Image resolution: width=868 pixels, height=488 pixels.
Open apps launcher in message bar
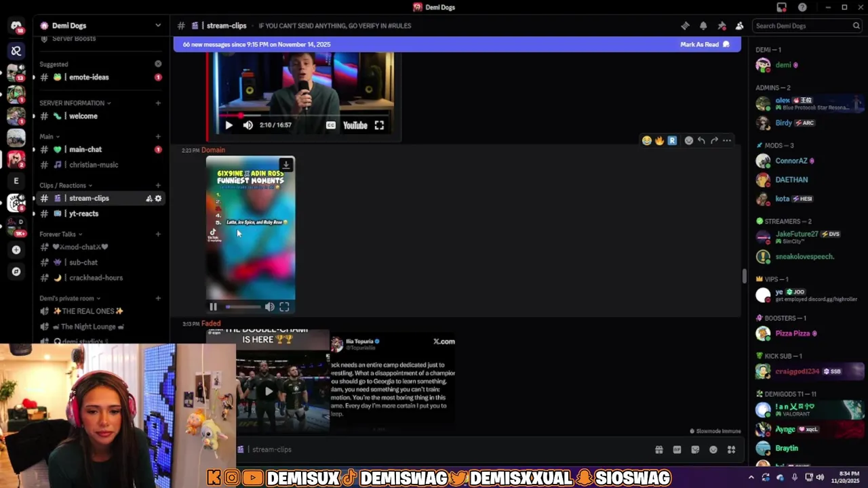pyautogui.click(x=731, y=449)
